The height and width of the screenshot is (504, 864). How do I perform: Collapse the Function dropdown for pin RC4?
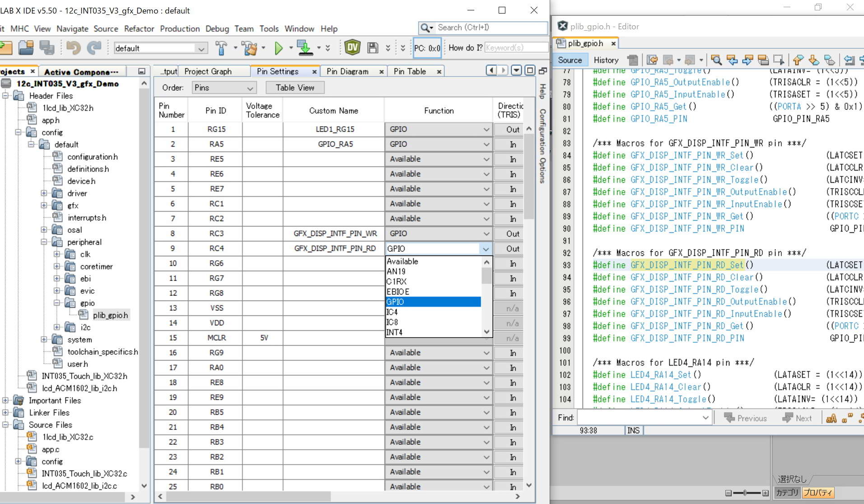(486, 249)
